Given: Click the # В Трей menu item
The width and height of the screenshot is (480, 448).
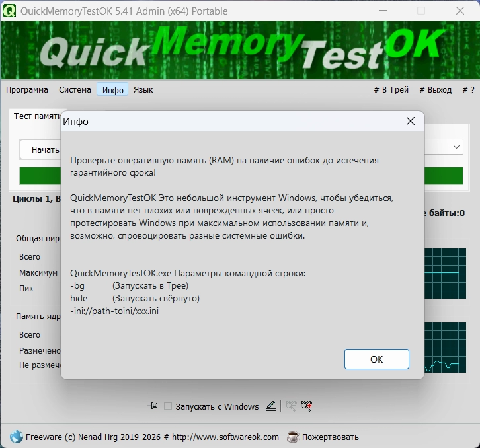Looking at the screenshot, I should coord(391,90).
